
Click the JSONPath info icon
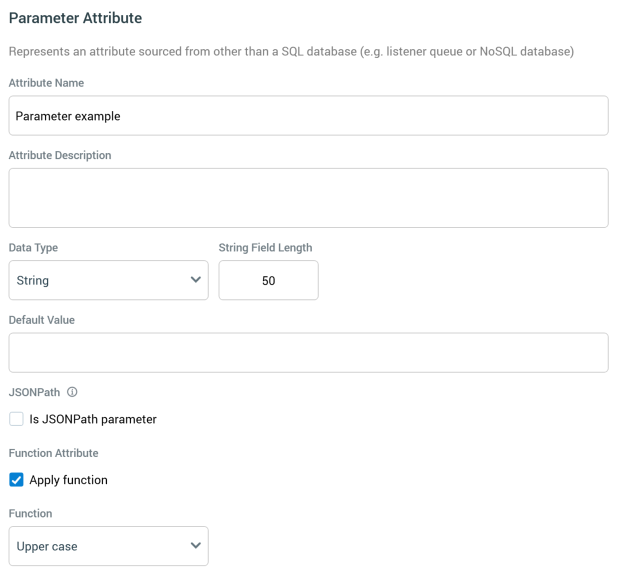73,391
